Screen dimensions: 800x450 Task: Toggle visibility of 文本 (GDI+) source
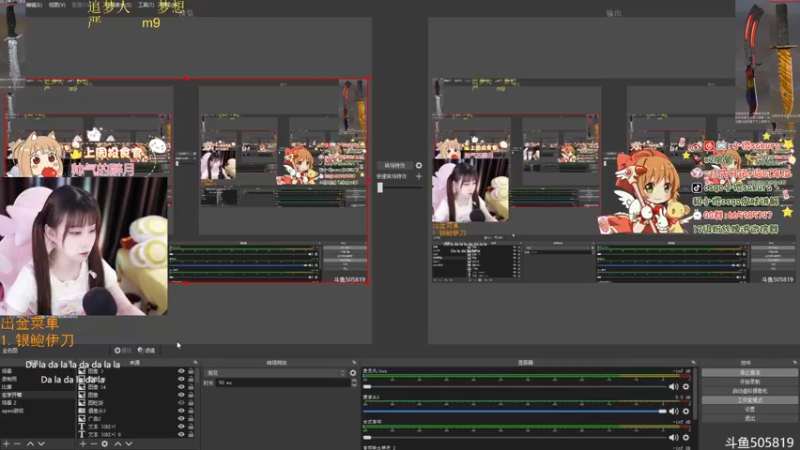181,427
